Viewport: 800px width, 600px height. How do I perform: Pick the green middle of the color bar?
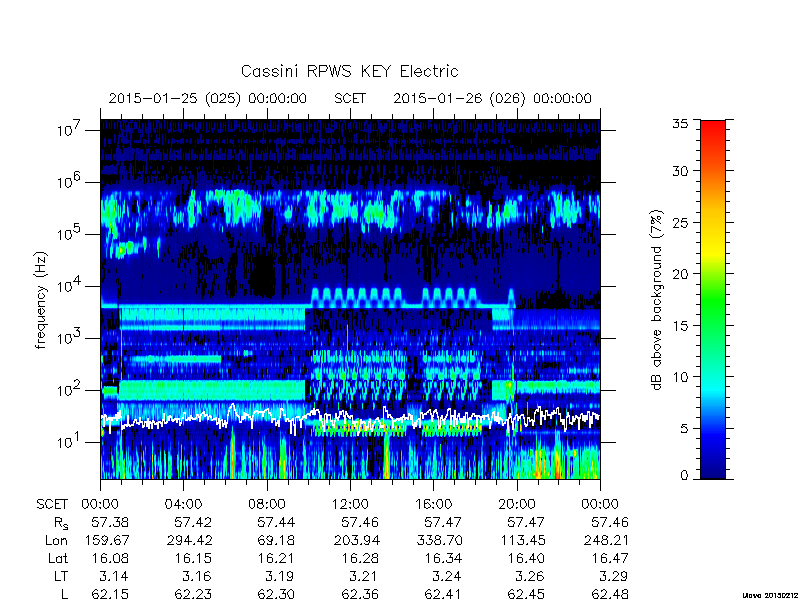(713, 300)
